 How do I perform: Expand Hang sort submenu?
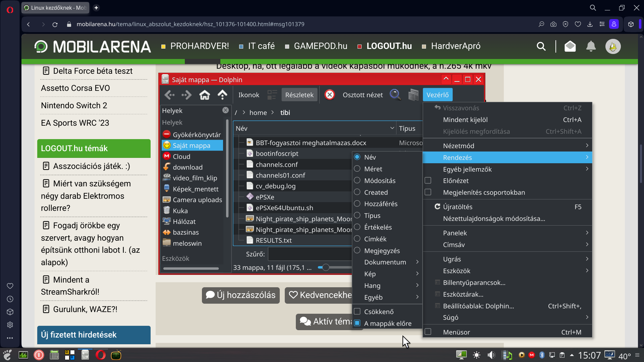tap(387, 286)
